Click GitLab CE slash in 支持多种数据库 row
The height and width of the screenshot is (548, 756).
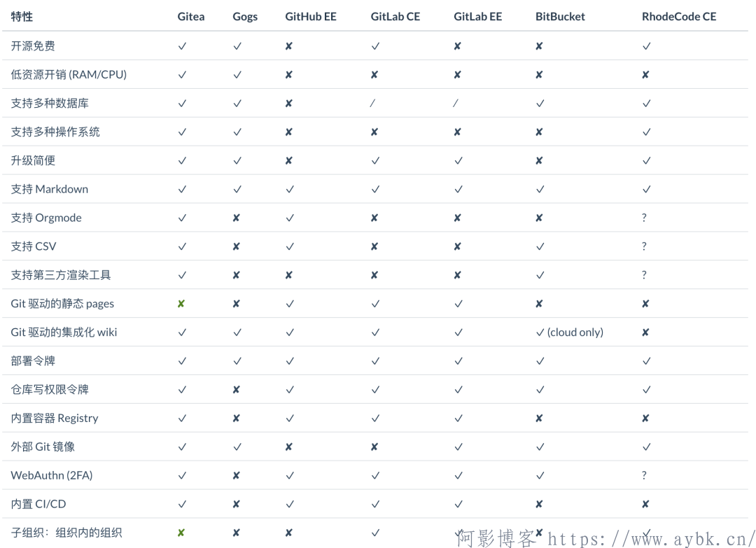click(x=372, y=103)
